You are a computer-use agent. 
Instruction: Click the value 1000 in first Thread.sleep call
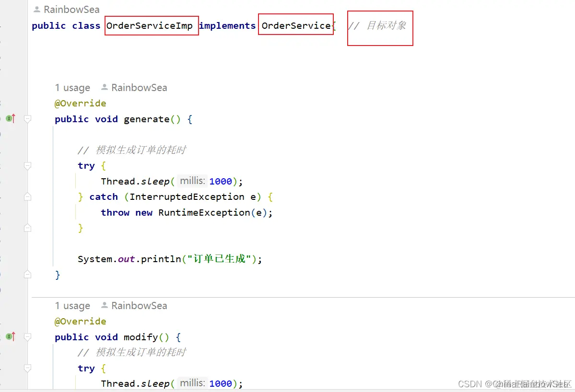[221, 181]
